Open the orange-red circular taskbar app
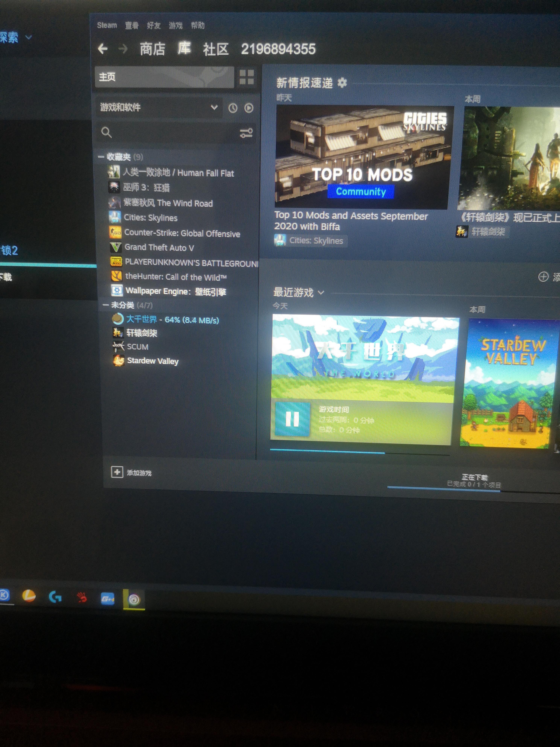 click(29, 596)
